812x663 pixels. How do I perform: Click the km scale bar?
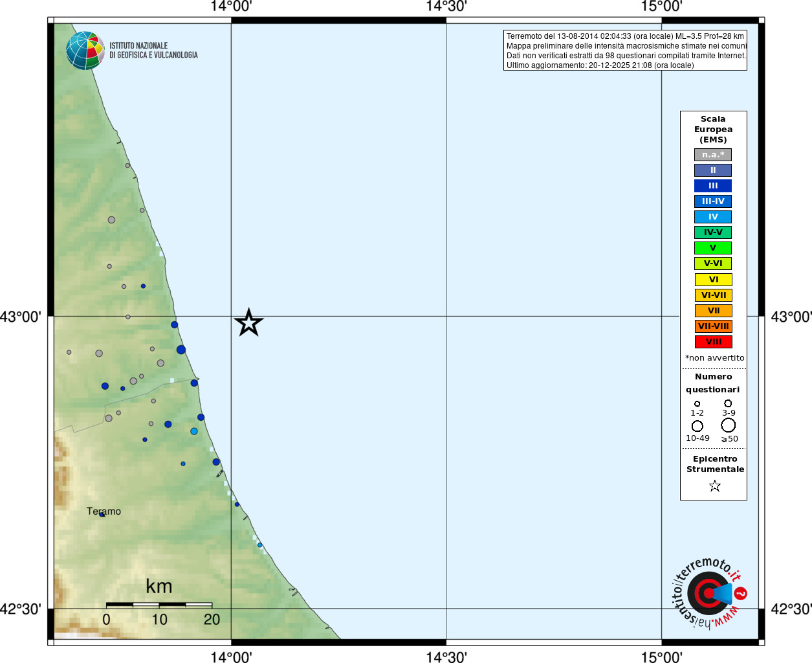(x=159, y=605)
